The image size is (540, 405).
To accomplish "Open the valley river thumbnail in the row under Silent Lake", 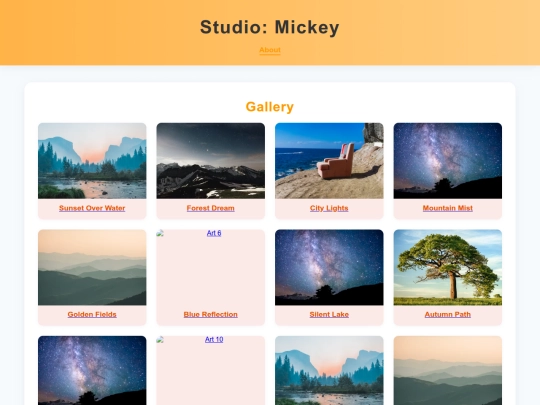I will pos(329,371).
